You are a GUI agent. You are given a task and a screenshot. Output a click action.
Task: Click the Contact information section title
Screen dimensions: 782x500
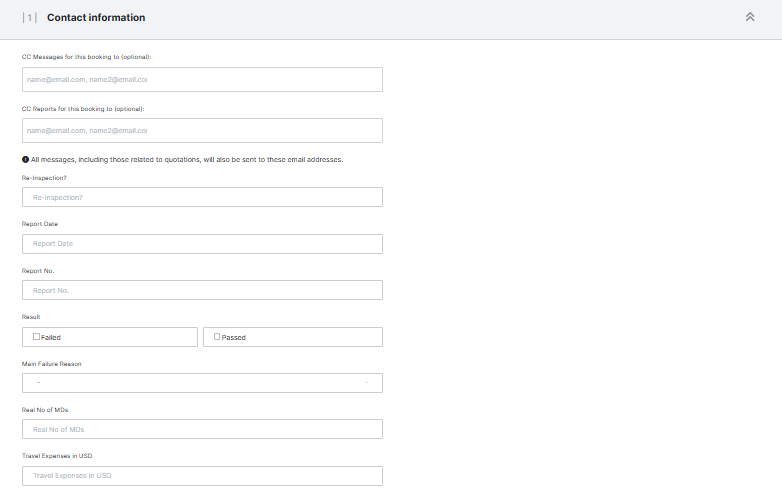(x=96, y=18)
